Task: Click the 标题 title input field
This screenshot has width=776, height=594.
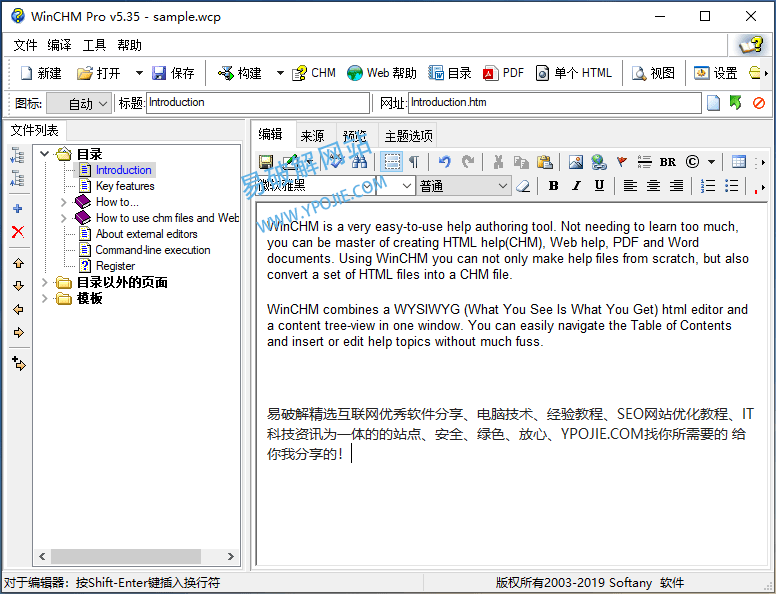Action: pos(257,103)
